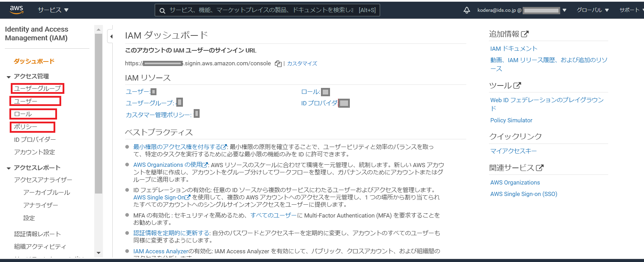Open 動画、IAM リリース履歴 resources link
The width and height of the screenshot is (644, 262).
point(549,64)
